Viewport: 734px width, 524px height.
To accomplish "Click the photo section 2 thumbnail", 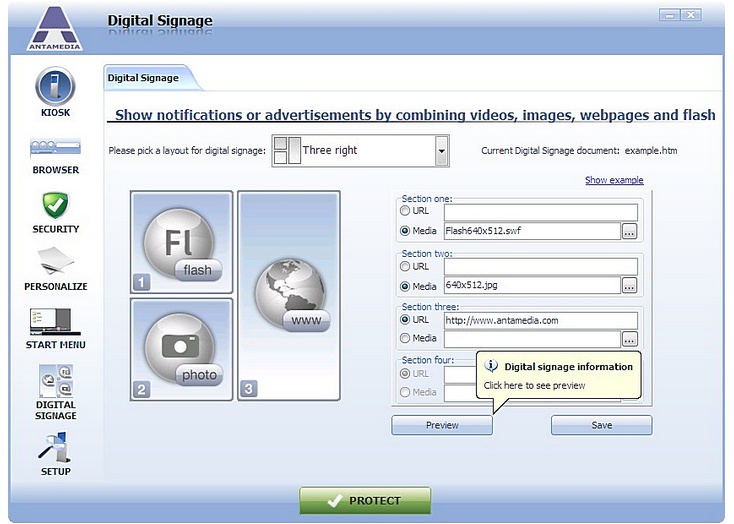I will (181, 349).
